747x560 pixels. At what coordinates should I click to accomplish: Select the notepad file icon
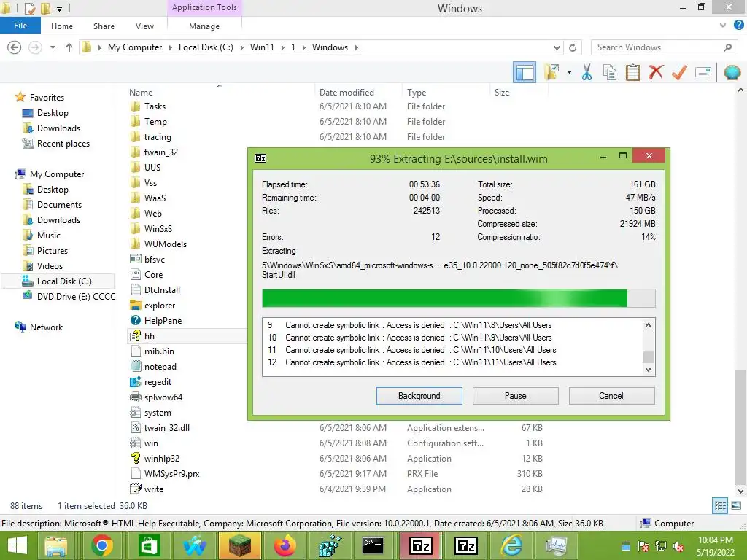tap(136, 367)
